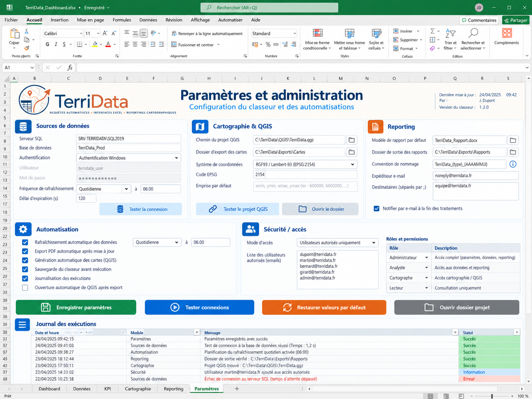Click the zoom slider in status bar
532x399 pixels.
[x=492, y=396]
